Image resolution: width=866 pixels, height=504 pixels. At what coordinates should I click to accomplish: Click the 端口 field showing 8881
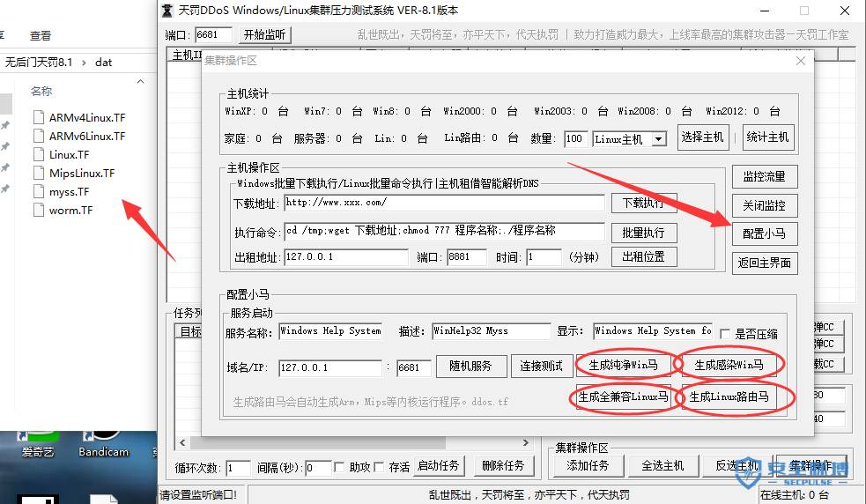pyautogui.click(x=467, y=257)
